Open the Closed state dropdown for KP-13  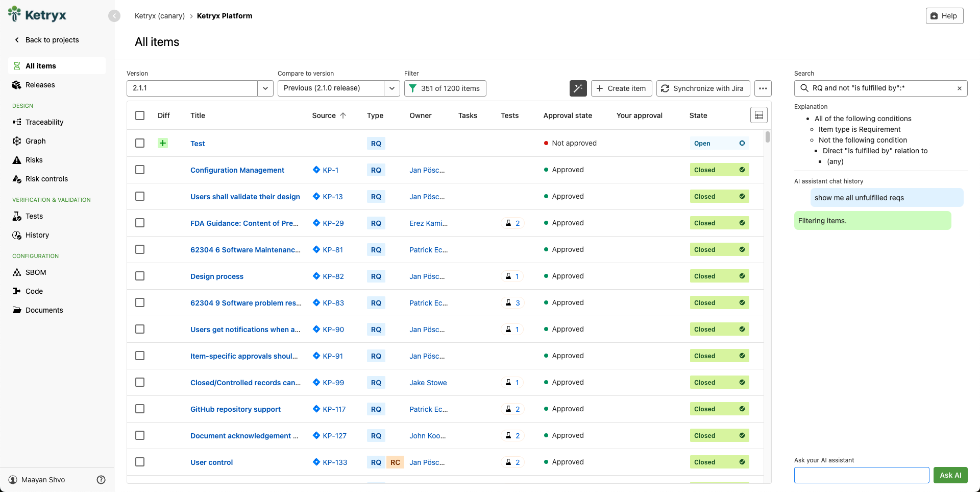(719, 197)
